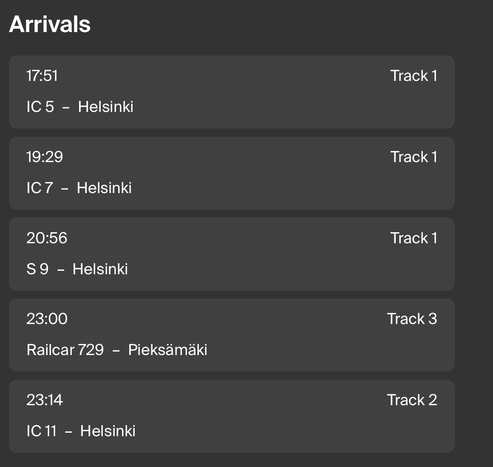Screen dimensions: 493x467
Task: Click the IC 11 – Helsinki text
Action: click(x=81, y=431)
